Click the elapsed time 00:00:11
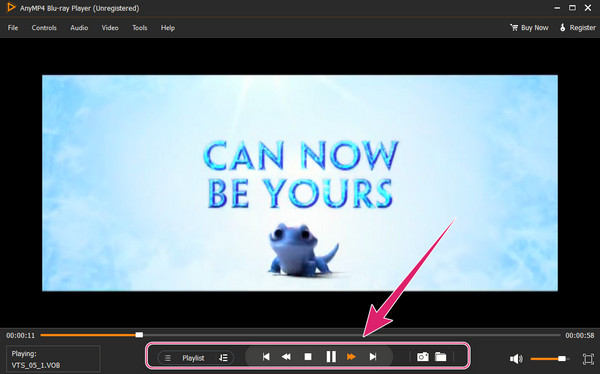The image size is (600, 374). (20, 335)
